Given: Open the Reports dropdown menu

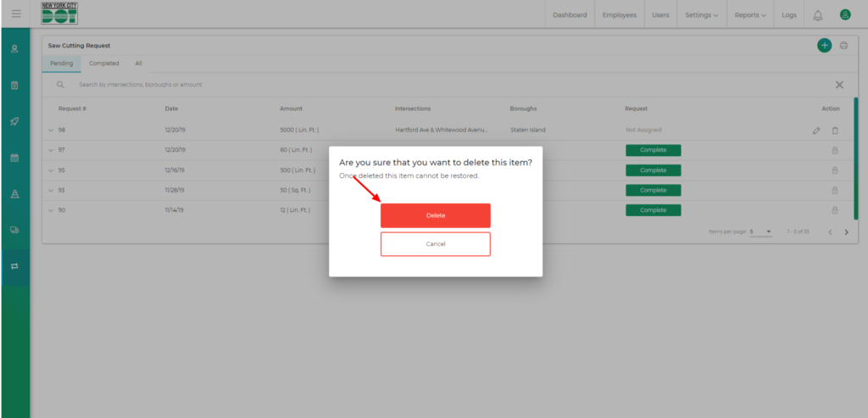Looking at the screenshot, I should [x=750, y=15].
